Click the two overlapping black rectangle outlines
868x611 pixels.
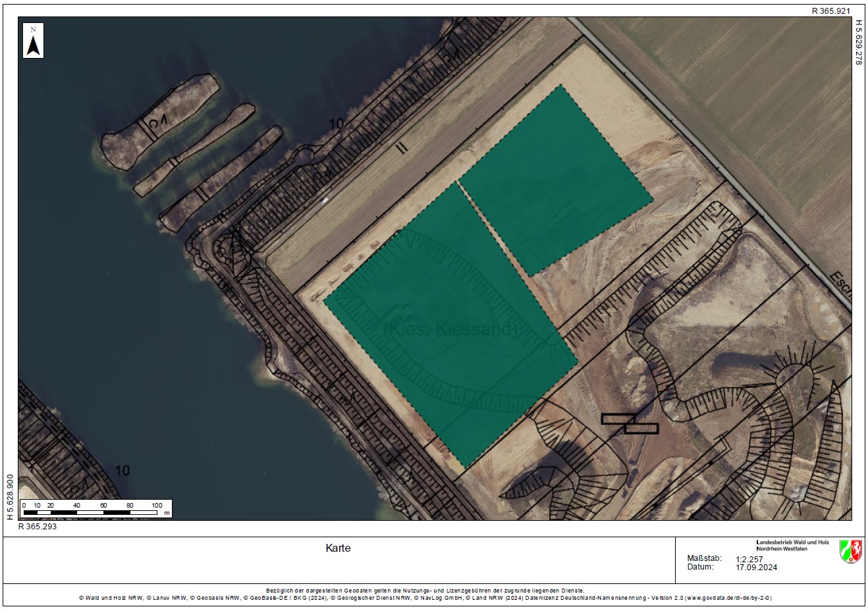[x=630, y=423]
